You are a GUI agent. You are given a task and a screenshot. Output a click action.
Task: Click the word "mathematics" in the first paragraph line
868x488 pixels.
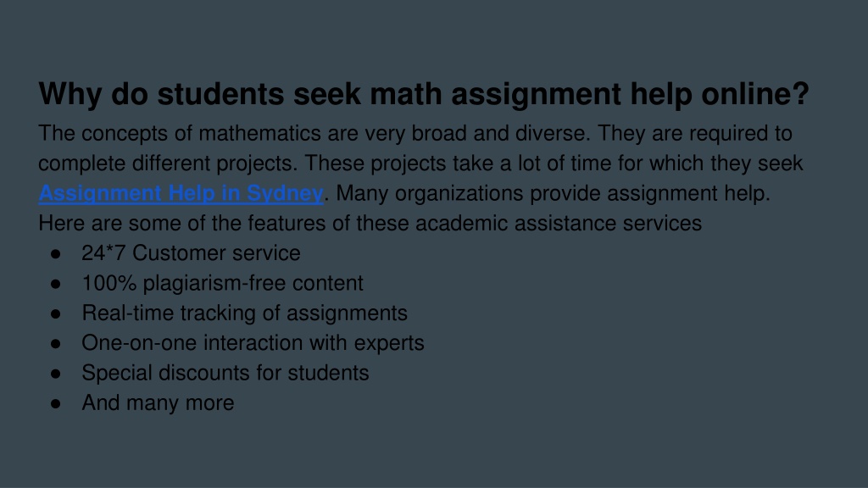(259, 133)
